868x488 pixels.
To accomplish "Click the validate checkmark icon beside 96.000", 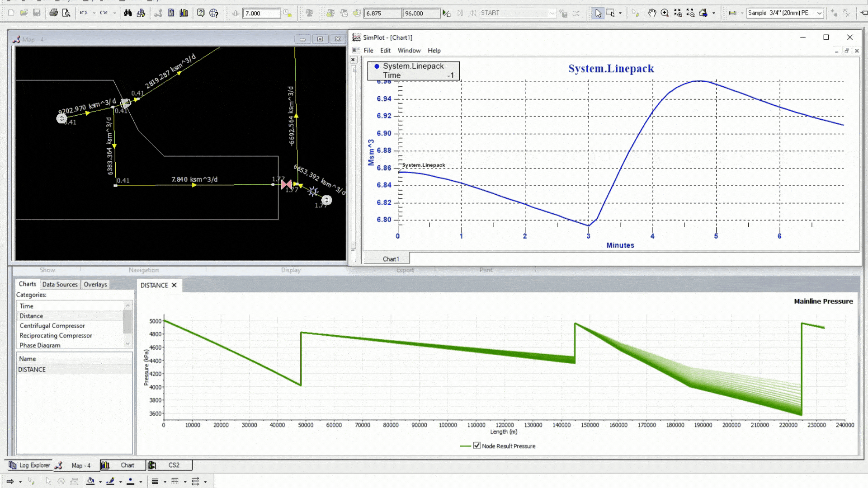I will click(446, 13).
